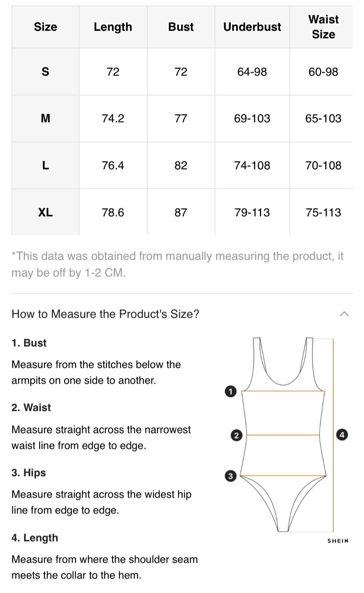364x593 pixels.
Task: Click the SHEIN logo under the diagram
Action: pyautogui.click(x=338, y=541)
